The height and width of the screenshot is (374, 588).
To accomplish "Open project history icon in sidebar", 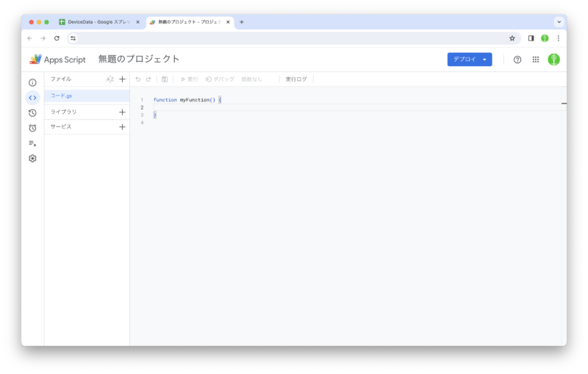I will click(x=32, y=113).
